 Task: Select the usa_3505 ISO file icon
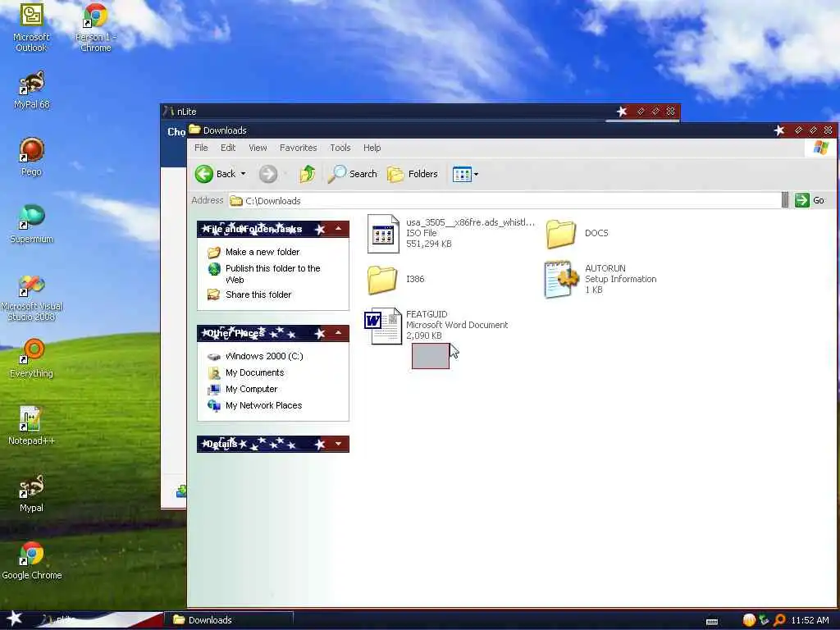point(384,234)
